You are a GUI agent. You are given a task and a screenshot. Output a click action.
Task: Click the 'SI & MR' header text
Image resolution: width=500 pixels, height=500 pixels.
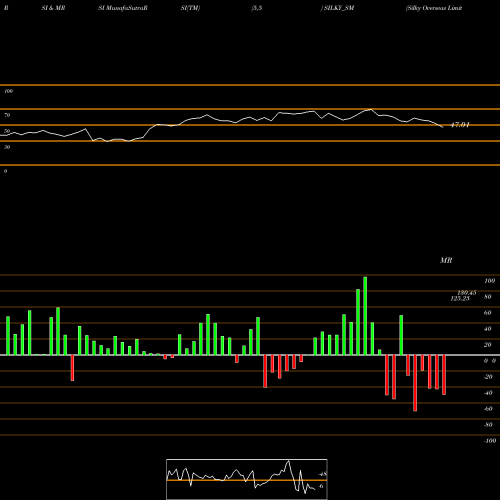[x=53, y=8]
